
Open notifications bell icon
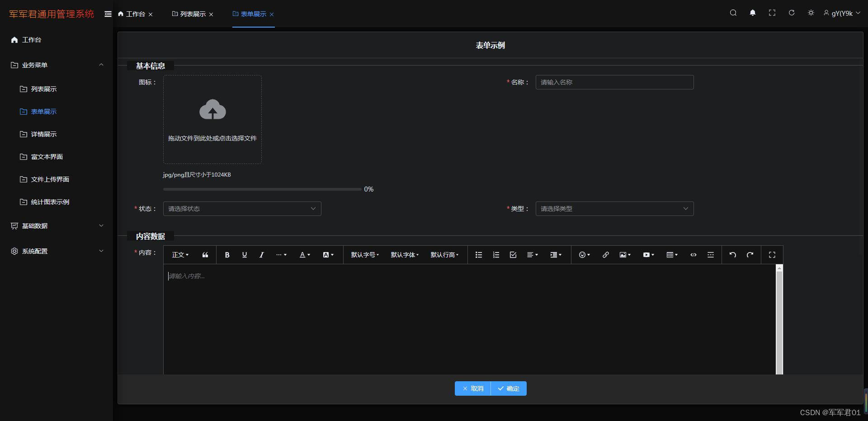(752, 13)
